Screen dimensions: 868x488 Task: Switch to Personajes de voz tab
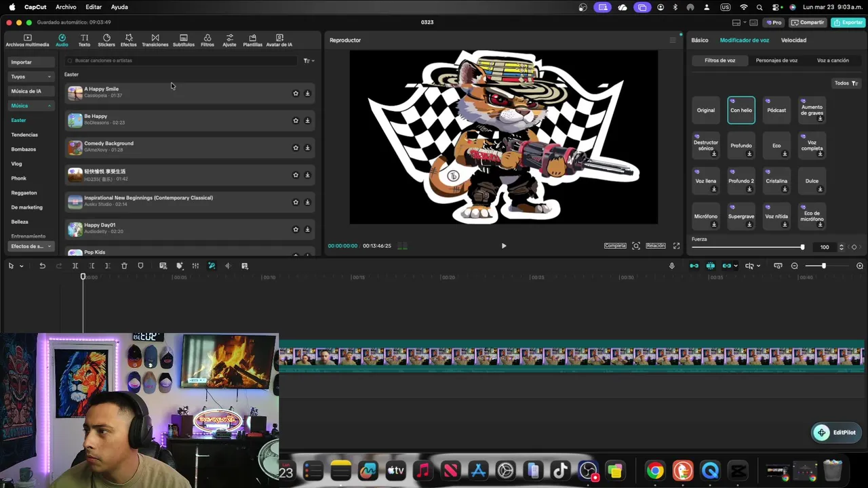click(x=776, y=60)
